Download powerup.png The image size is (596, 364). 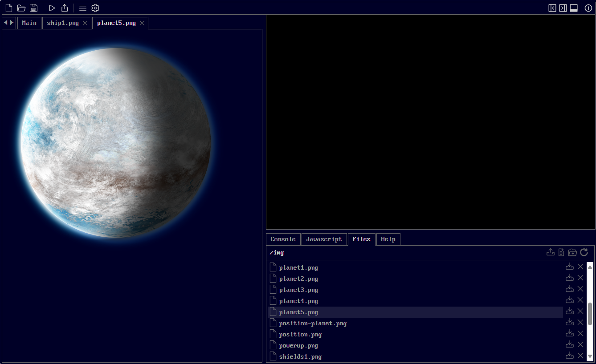pos(570,344)
